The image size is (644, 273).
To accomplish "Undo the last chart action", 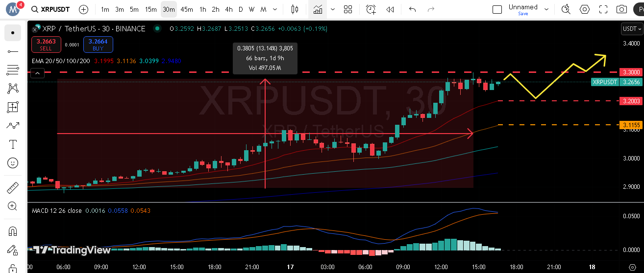I will [412, 9].
